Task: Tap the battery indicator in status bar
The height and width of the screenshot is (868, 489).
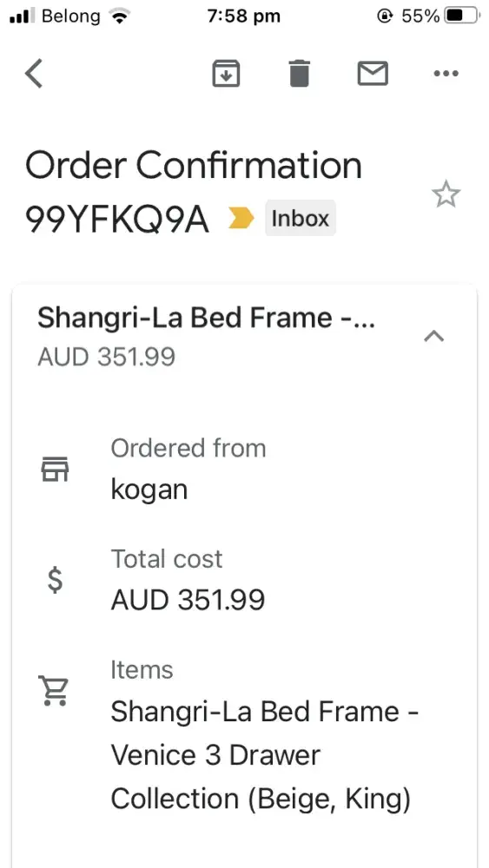Action: point(463,16)
